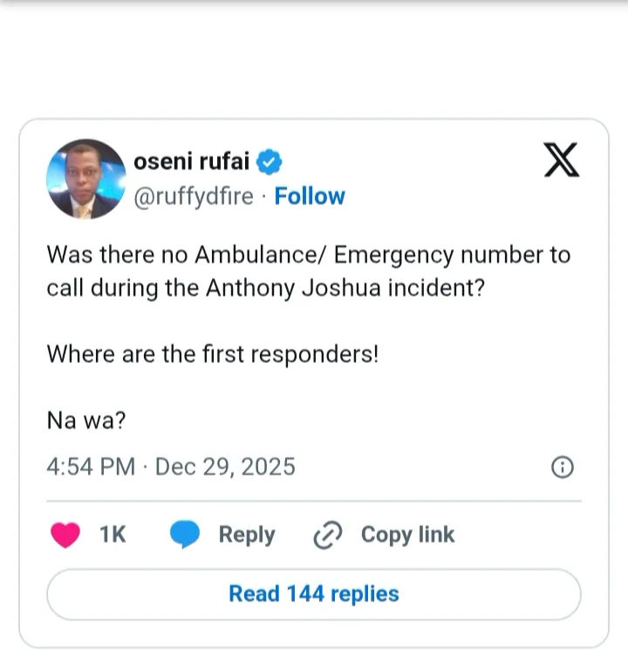Click the "Na wa?" text line

pos(86,420)
